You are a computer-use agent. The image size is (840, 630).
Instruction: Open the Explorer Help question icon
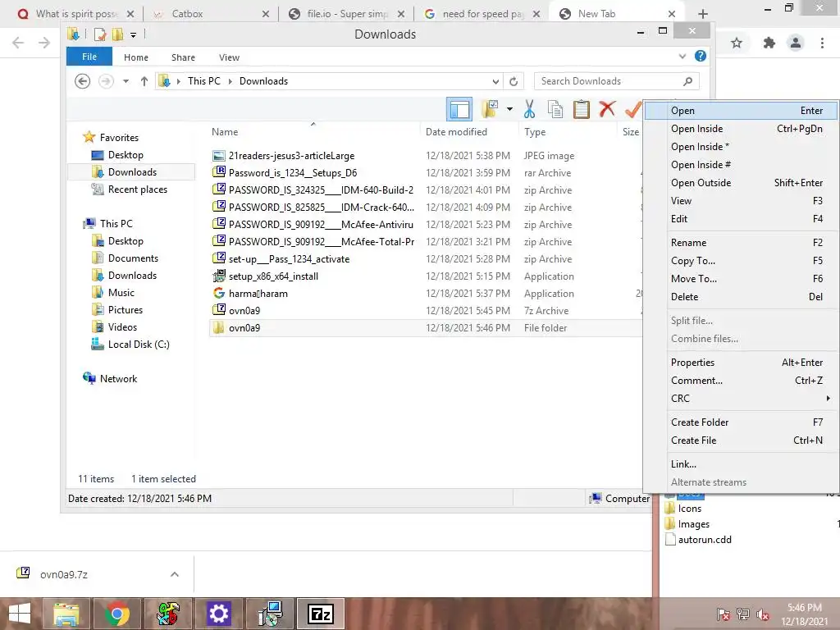pyautogui.click(x=701, y=56)
